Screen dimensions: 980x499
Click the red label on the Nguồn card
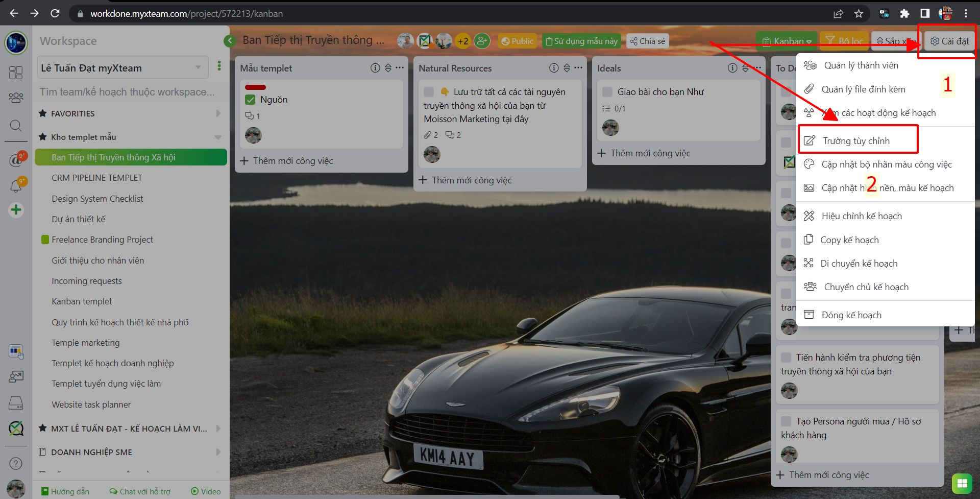click(255, 87)
